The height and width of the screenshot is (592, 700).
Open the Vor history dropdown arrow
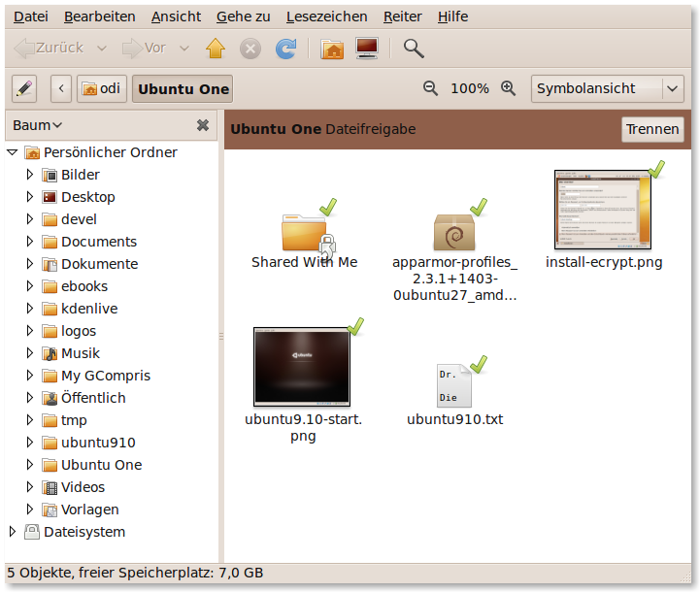click(x=184, y=49)
